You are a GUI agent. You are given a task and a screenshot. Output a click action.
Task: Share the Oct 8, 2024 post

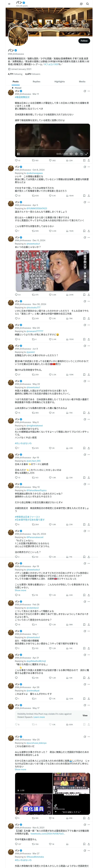(89, 195)
